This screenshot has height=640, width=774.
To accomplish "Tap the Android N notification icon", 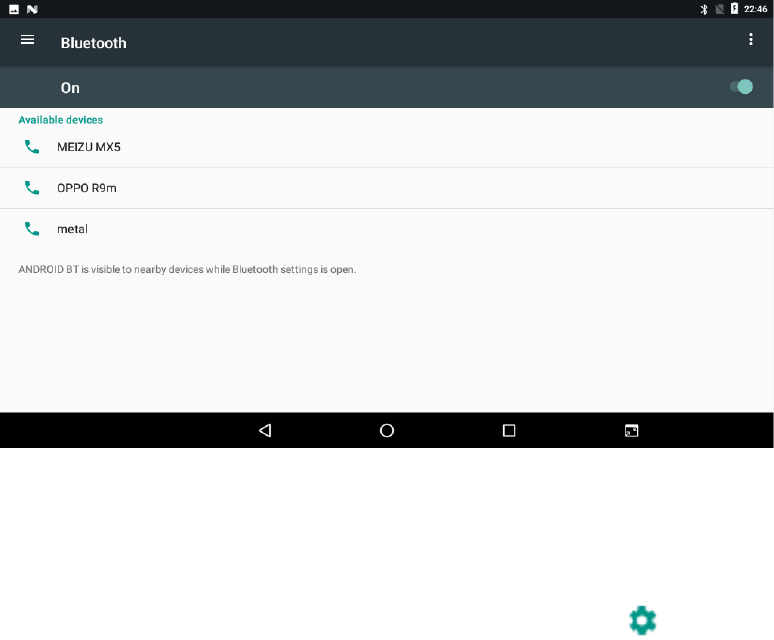I will 32,9.
